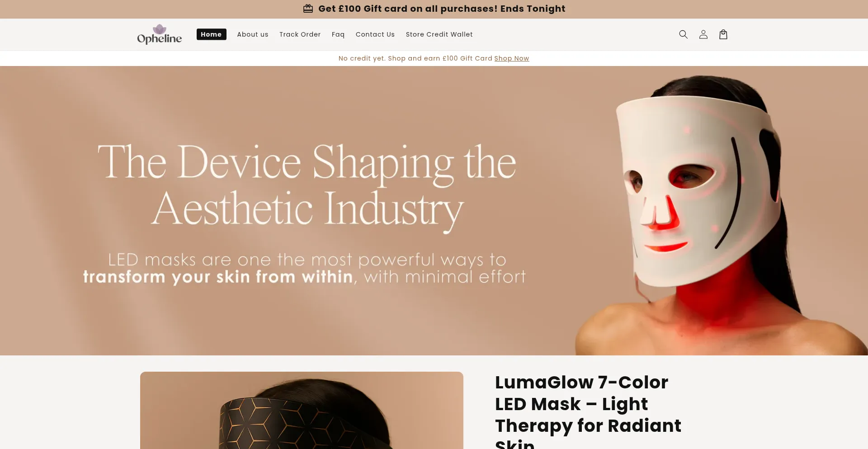The height and width of the screenshot is (449, 868).
Task: Open the About us page
Action: [253, 34]
